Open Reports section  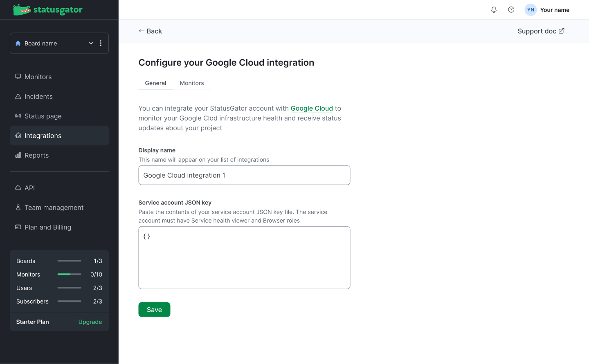coord(59,155)
